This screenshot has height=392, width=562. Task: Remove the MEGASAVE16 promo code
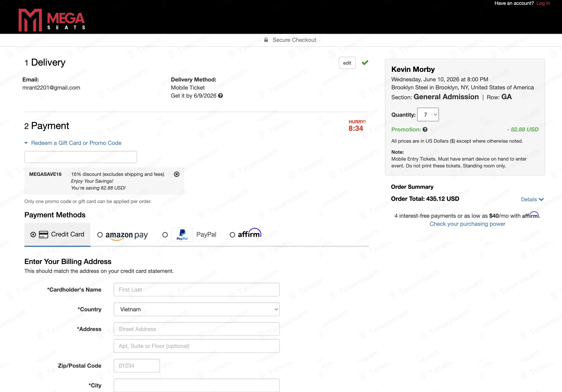(x=176, y=174)
